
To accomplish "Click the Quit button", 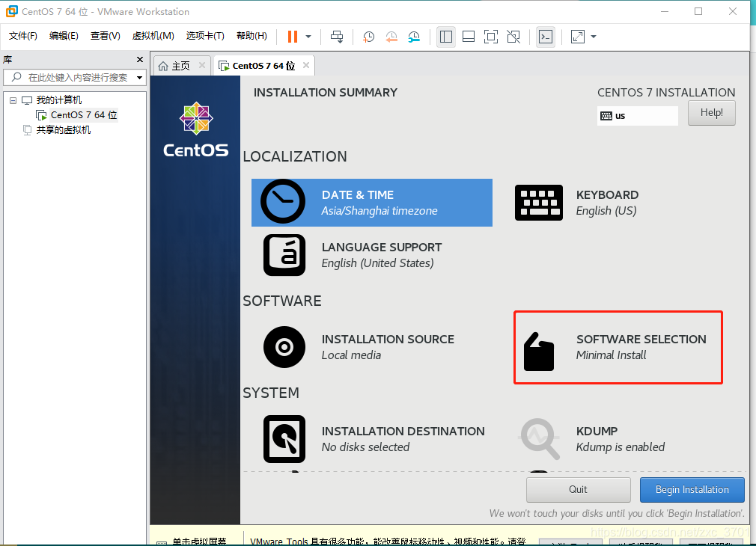I will click(578, 490).
